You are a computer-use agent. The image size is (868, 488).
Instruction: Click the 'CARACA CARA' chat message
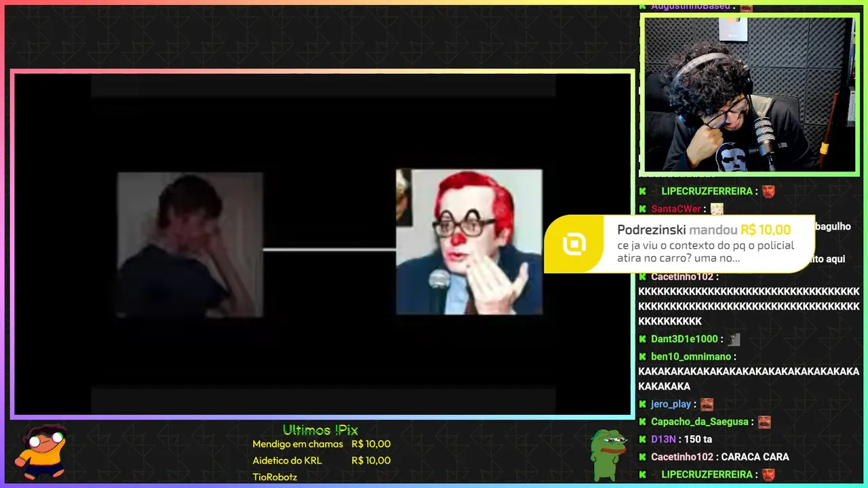[755, 457]
